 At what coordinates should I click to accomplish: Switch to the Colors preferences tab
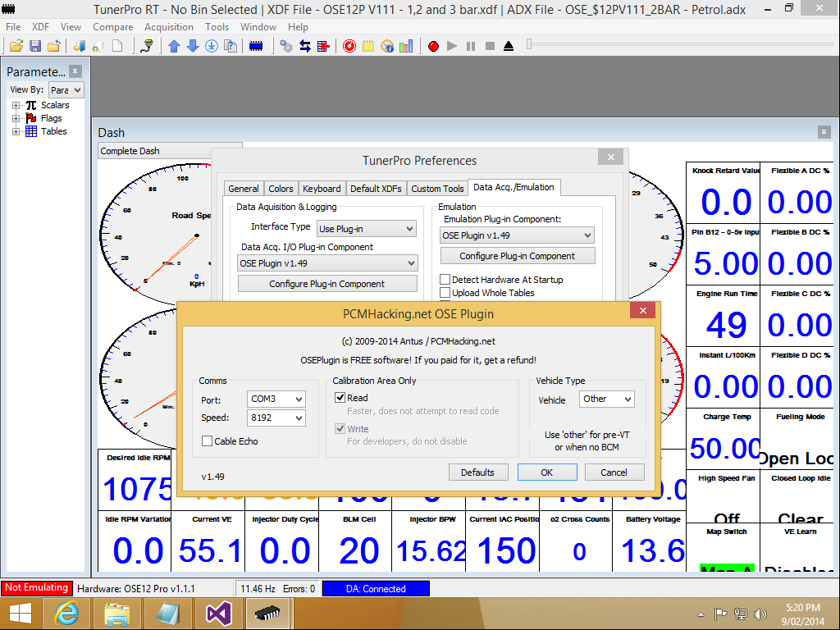(x=281, y=189)
